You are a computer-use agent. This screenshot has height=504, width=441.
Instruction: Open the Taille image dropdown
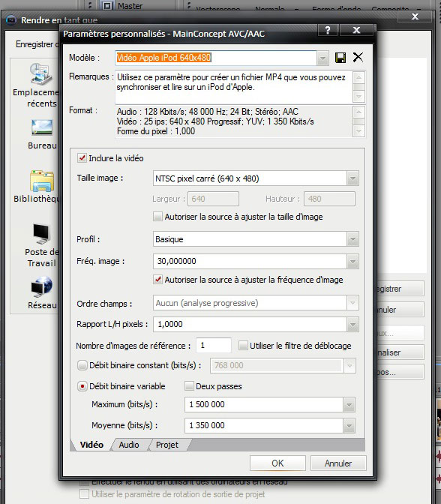[352, 178]
